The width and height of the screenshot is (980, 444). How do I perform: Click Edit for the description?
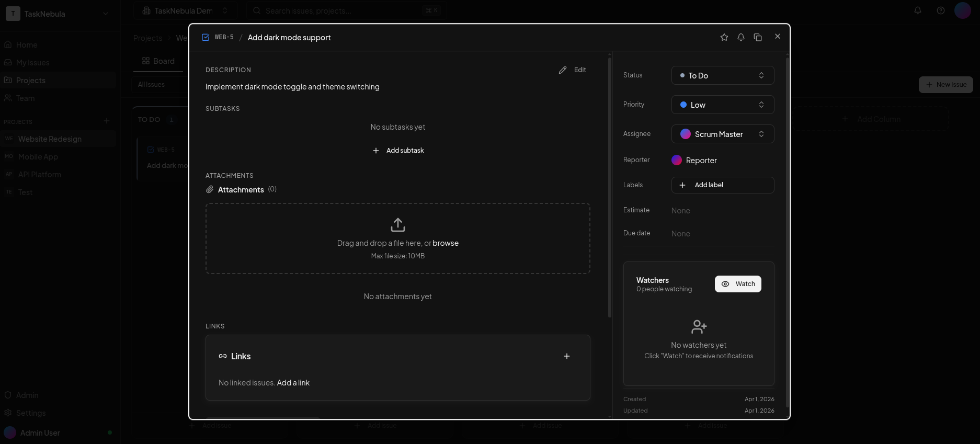(x=573, y=70)
